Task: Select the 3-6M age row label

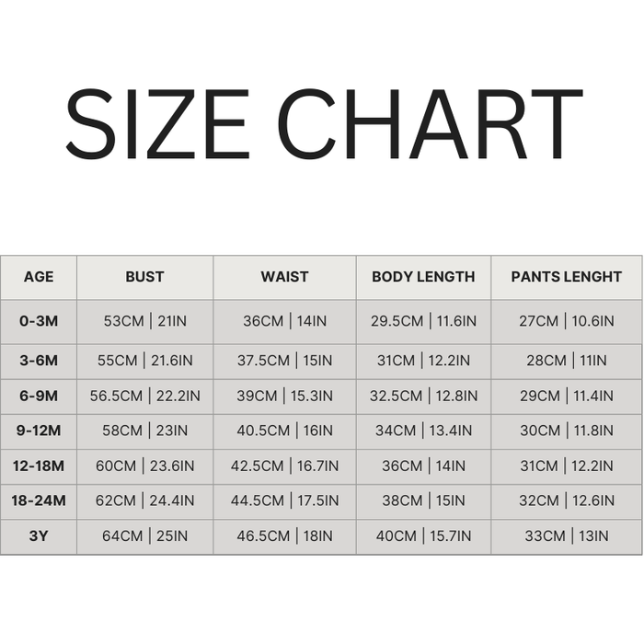Action: pyautogui.click(x=39, y=360)
